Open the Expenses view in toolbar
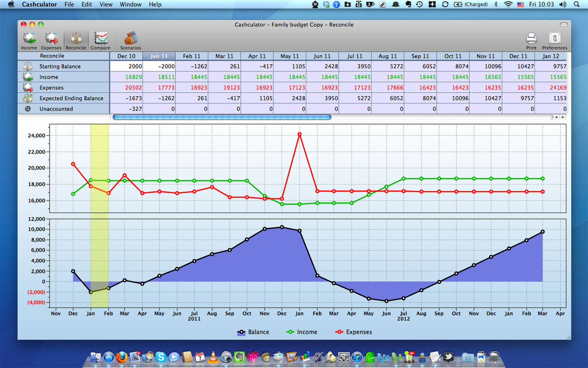 coord(51,41)
